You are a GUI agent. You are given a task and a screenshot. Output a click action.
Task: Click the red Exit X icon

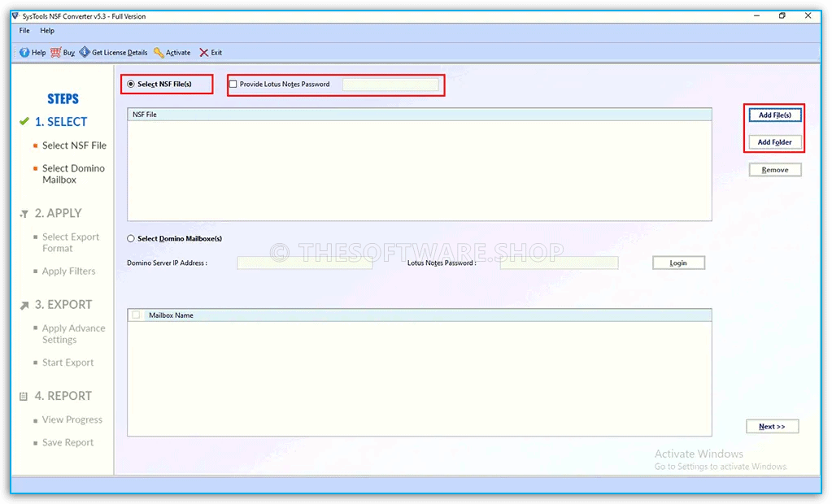point(204,53)
